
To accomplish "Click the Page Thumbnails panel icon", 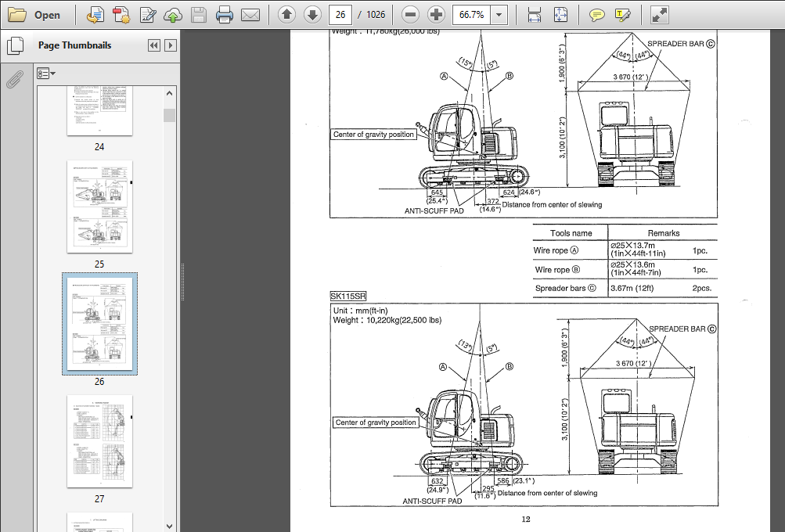I will (15, 45).
